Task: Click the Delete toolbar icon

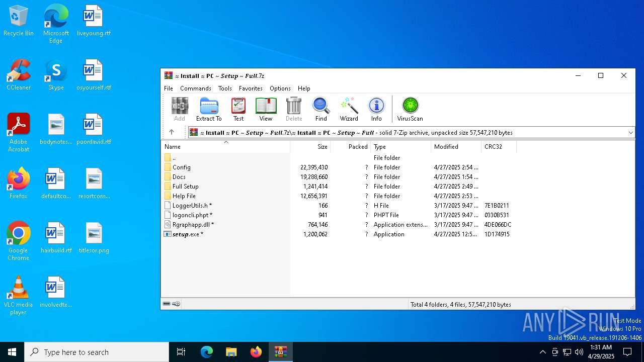Action: coord(294,109)
